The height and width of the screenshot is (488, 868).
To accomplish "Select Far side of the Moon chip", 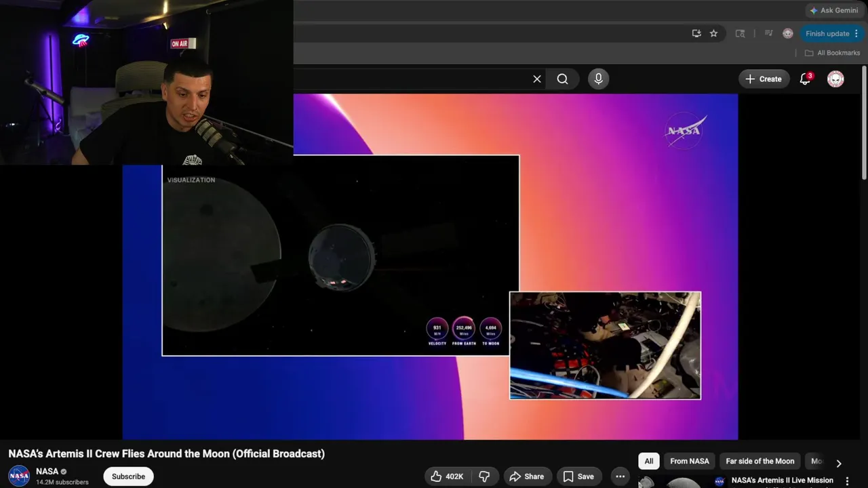I will coord(759,461).
